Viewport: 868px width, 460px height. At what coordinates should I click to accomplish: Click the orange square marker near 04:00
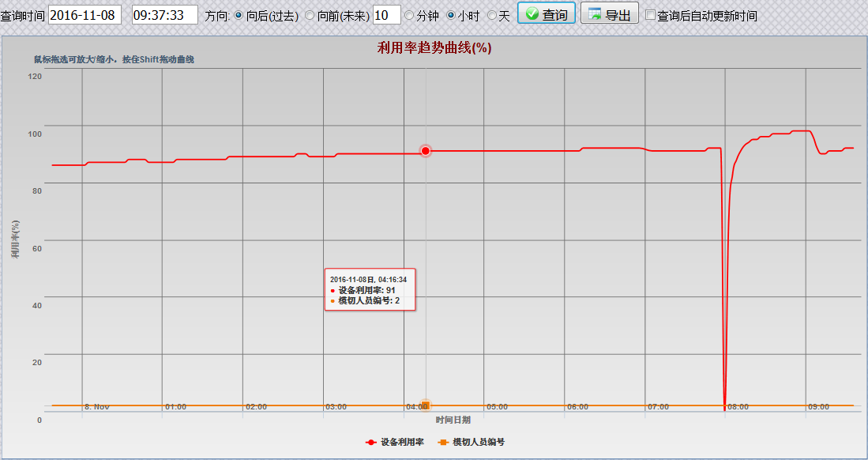click(x=425, y=405)
